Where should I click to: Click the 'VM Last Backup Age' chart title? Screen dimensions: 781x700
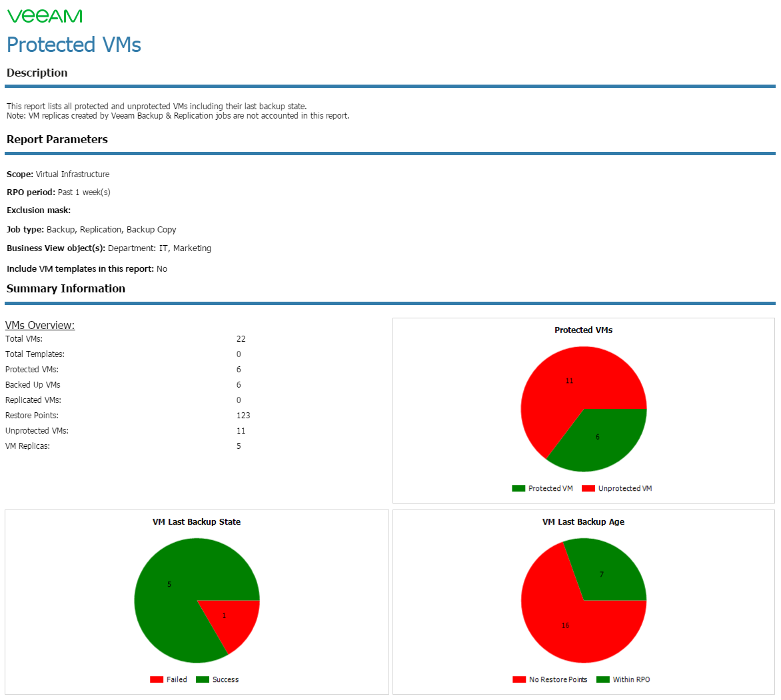(x=583, y=522)
